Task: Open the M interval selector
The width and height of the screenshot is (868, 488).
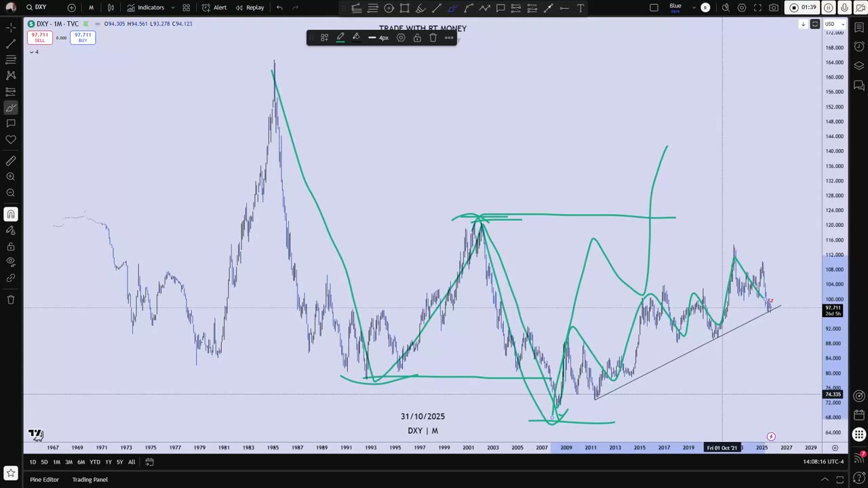Action: (x=91, y=7)
